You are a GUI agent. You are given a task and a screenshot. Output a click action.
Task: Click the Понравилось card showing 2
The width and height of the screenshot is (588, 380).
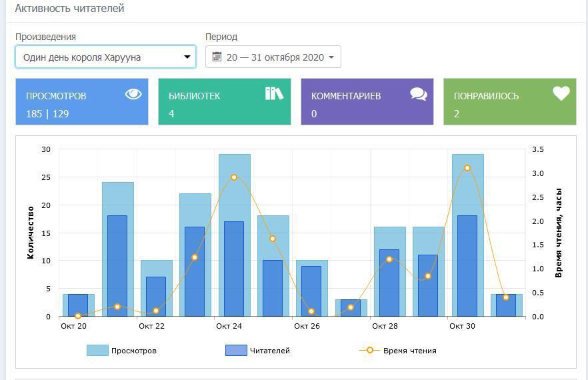[509, 102]
